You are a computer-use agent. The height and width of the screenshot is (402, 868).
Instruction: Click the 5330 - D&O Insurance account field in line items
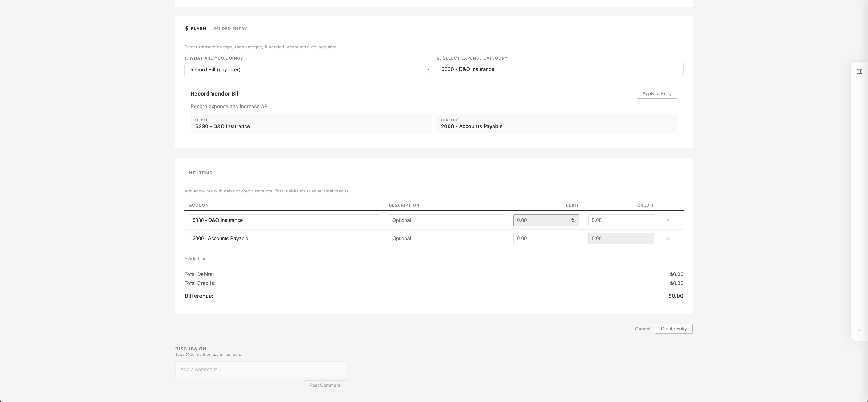coord(284,220)
